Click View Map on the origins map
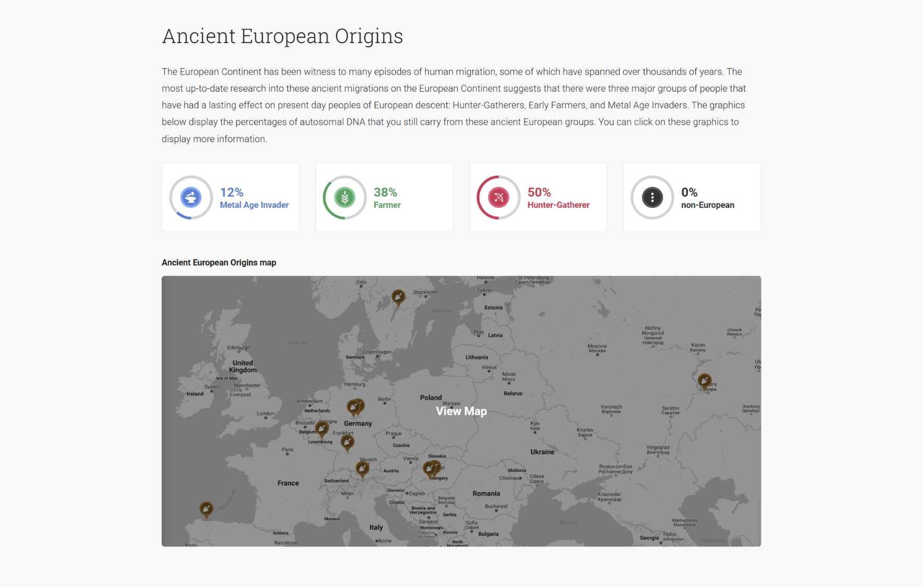The image size is (924, 587). [x=461, y=411]
